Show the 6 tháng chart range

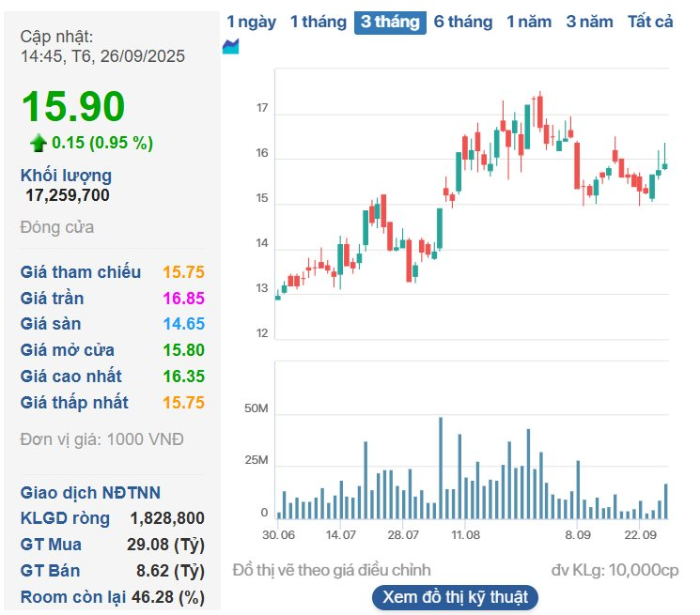click(462, 22)
